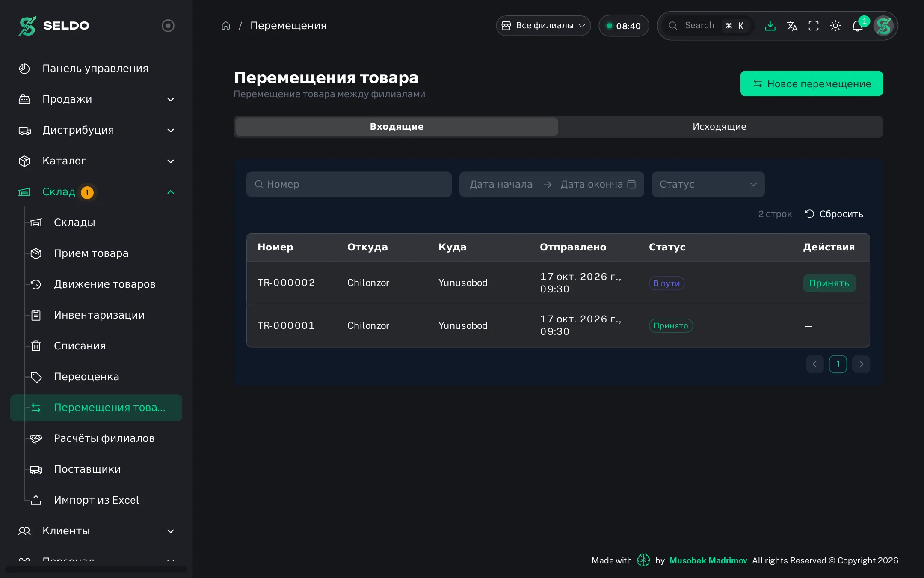
Task: Click the 08:40 shift timer badge
Action: tap(624, 26)
